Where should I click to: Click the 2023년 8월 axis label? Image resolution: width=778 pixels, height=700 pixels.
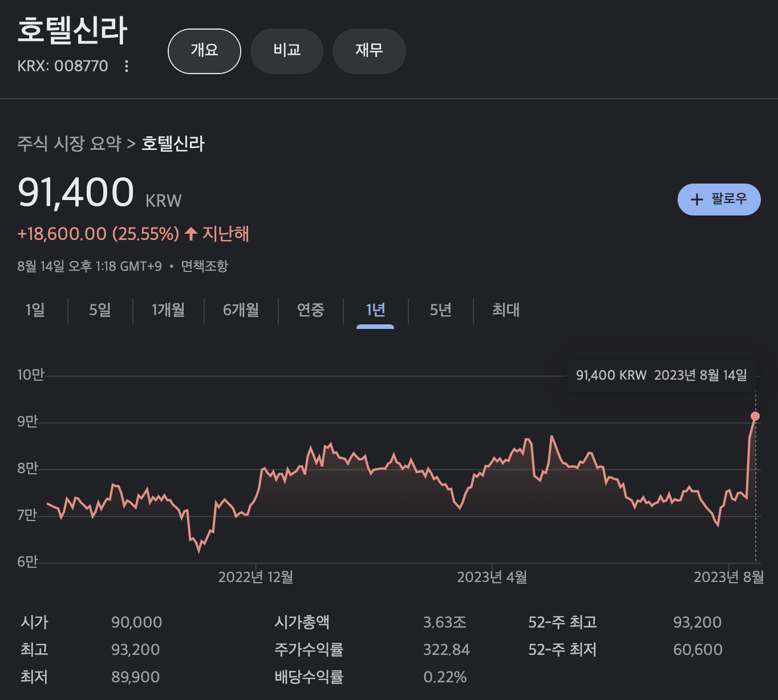pyautogui.click(x=729, y=577)
